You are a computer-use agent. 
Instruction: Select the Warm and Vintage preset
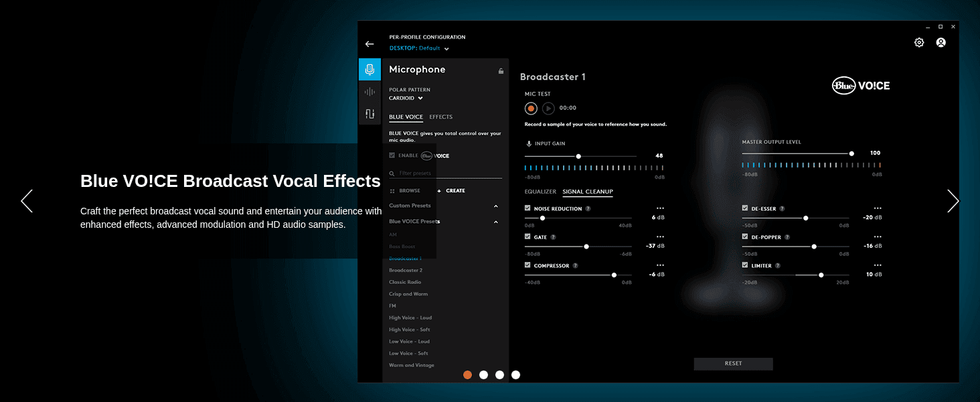coord(412,365)
